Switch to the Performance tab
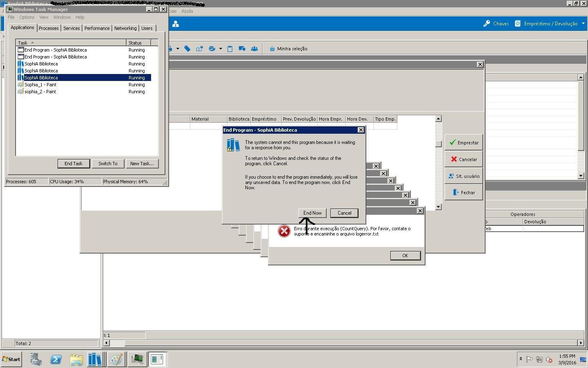The width and height of the screenshot is (588, 368). [97, 28]
